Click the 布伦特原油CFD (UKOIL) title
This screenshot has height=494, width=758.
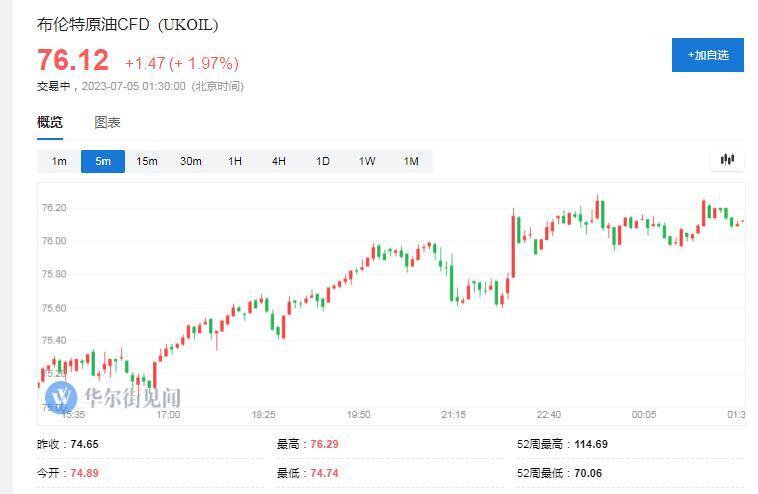[128, 24]
